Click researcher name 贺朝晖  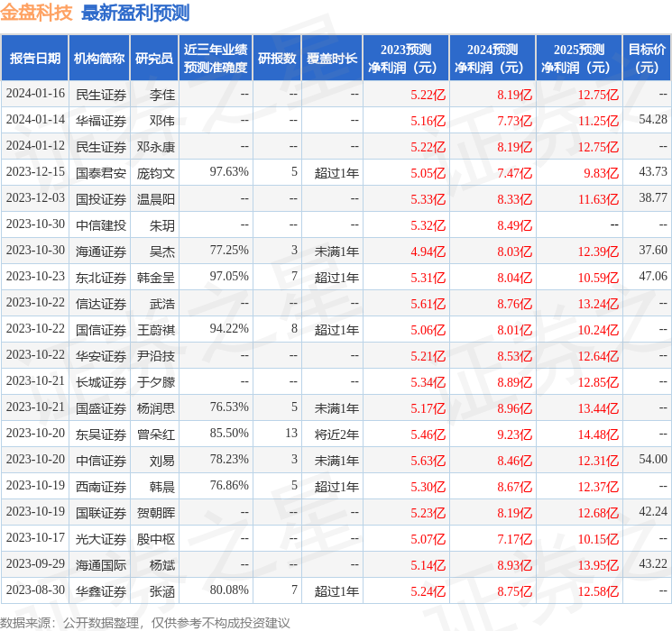click(x=156, y=513)
